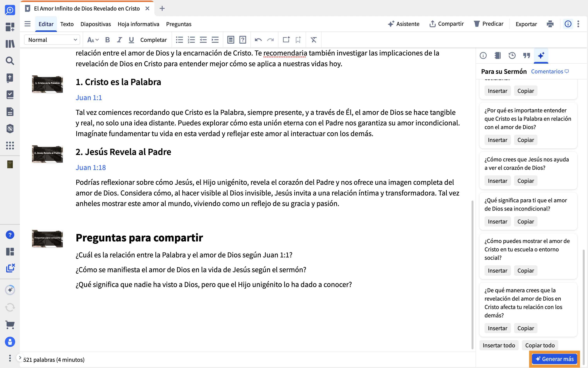Open the layouts icon in left sidebar

pos(10,252)
